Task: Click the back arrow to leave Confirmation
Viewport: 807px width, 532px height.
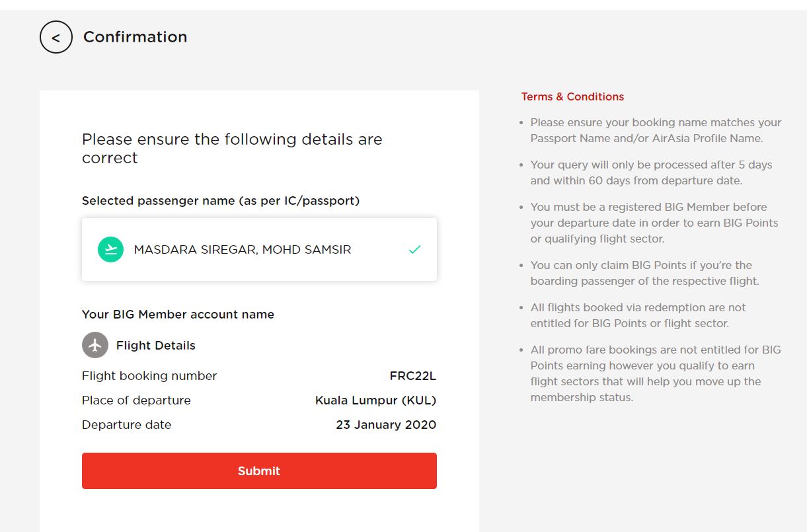Action: point(56,37)
